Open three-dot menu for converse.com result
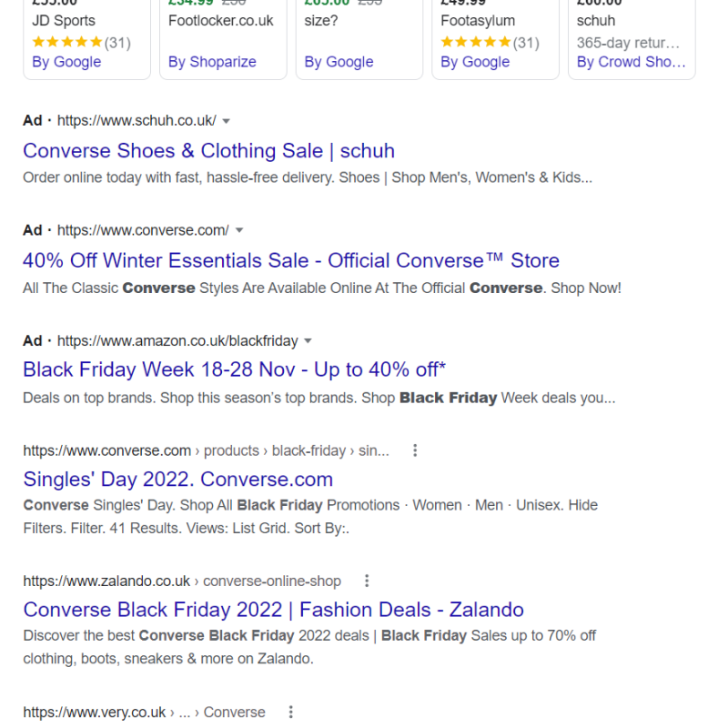728x728 pixels. pyautogui.click(x=415, y=450)
